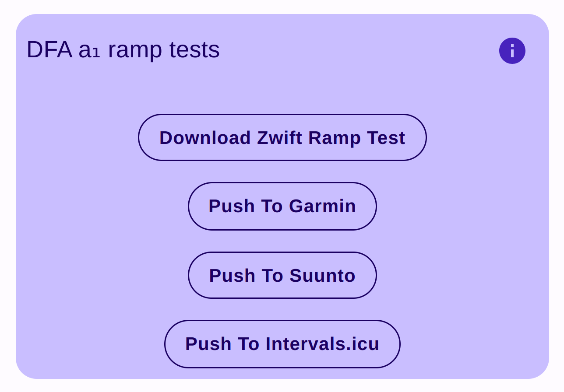This screenshot has height=392, width=564.
Task: Tap the round info button beside the title
Action: pos(512,51)
